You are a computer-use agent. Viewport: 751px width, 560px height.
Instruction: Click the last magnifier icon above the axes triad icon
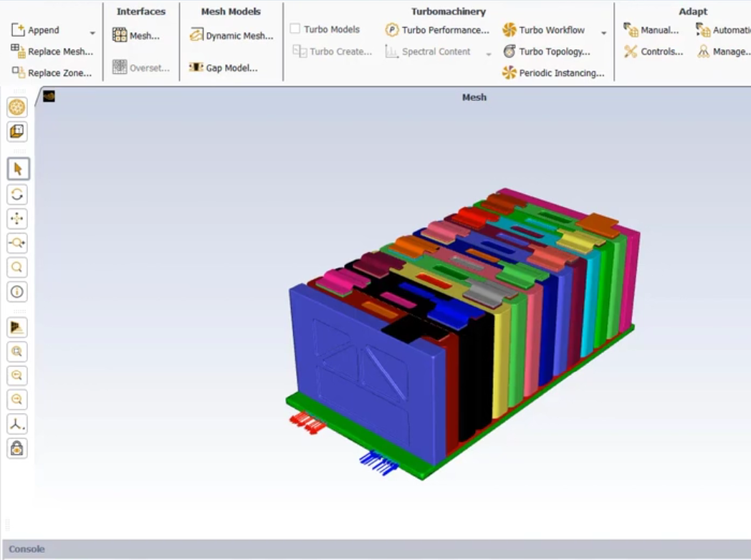[x=17, y=400]
